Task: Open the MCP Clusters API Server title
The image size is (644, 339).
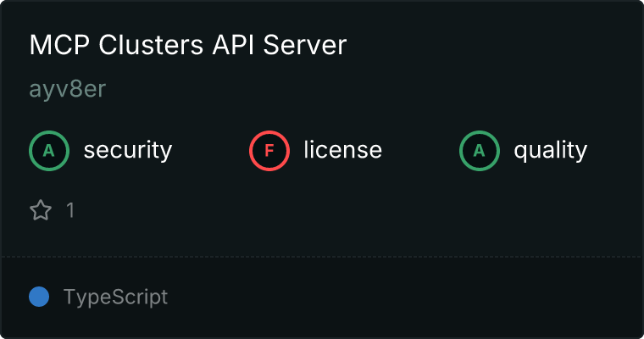Action: 188,45
